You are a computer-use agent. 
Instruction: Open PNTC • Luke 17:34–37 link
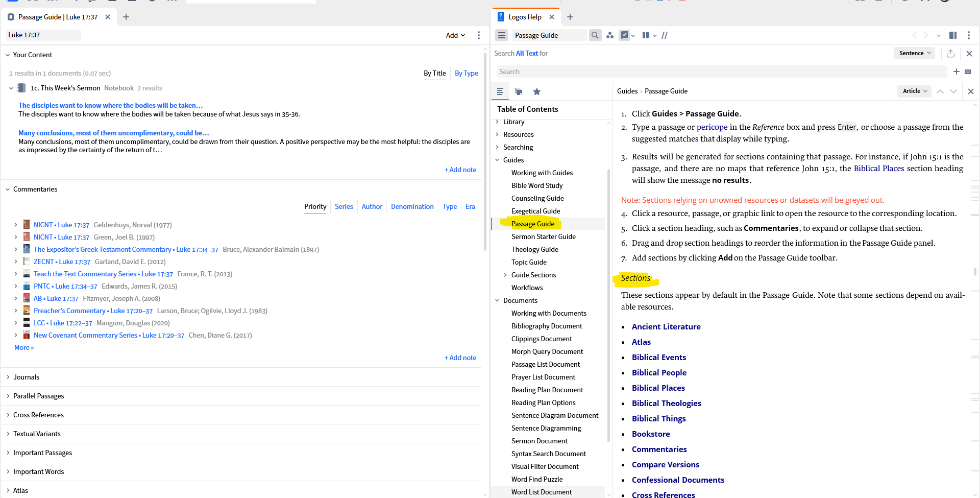(x=65, y=286)
